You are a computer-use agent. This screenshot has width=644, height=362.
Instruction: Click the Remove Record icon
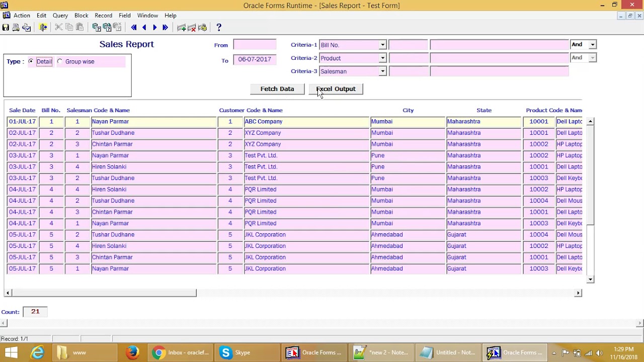192,28
